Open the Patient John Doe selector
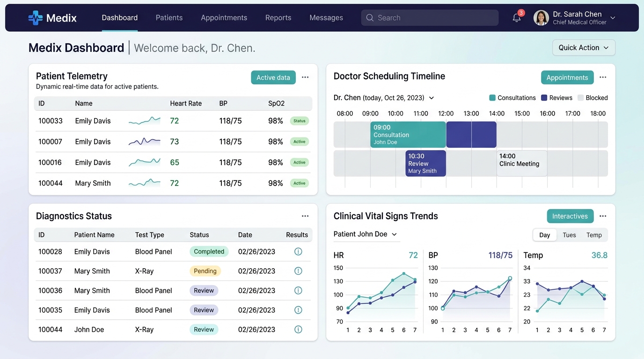This screenshot has width=644, height=359. click(x=366, y=234)
